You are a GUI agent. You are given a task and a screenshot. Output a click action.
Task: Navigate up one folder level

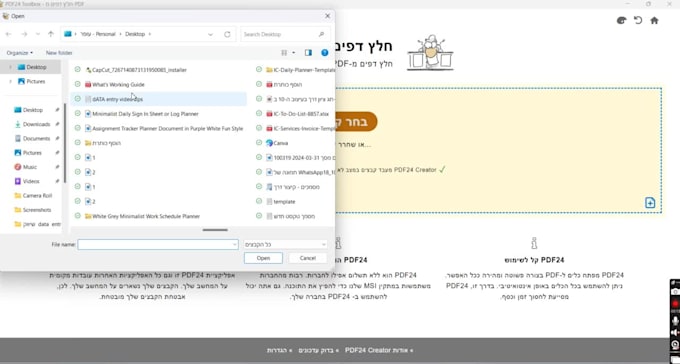click(51, 34)
